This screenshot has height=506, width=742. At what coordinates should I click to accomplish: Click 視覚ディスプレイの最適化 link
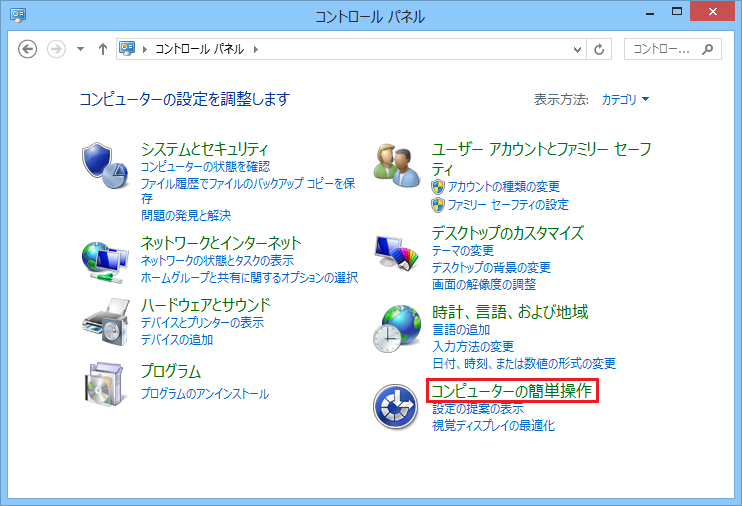[494, 426]
